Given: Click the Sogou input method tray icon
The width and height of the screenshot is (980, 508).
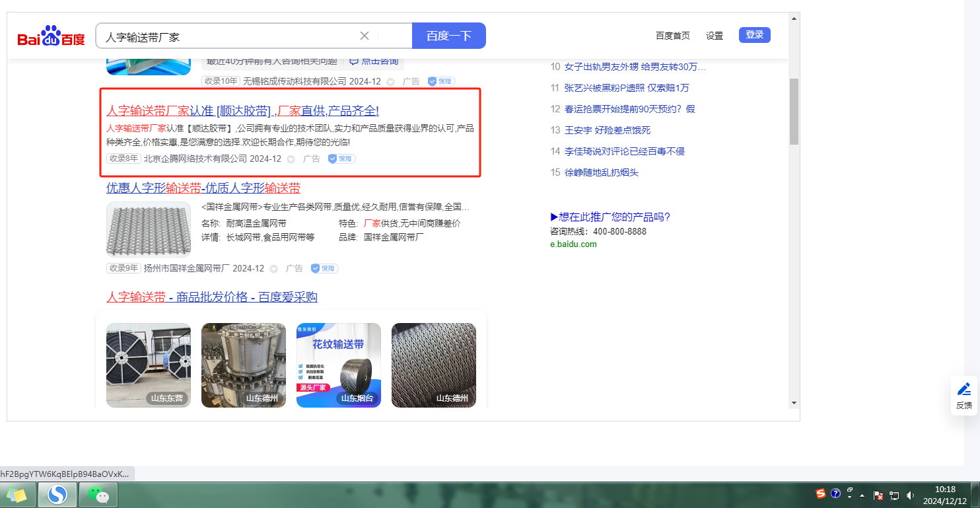Looking at the screenshot, I should 821,493.
